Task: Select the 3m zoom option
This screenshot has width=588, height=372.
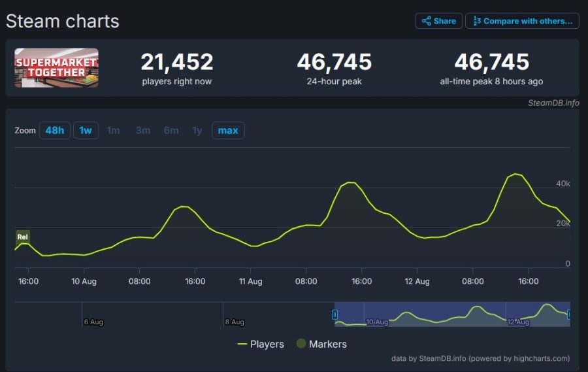Action: (143, 131)
